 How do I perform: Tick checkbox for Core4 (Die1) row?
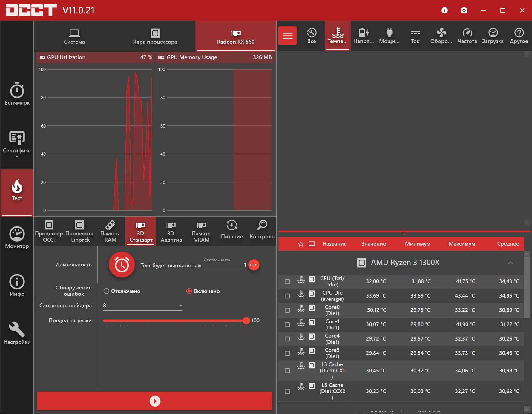click(x=287, y=339)
